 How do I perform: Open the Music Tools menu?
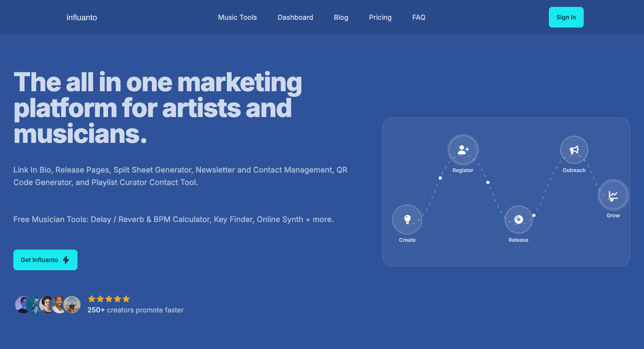pos(237,17)
